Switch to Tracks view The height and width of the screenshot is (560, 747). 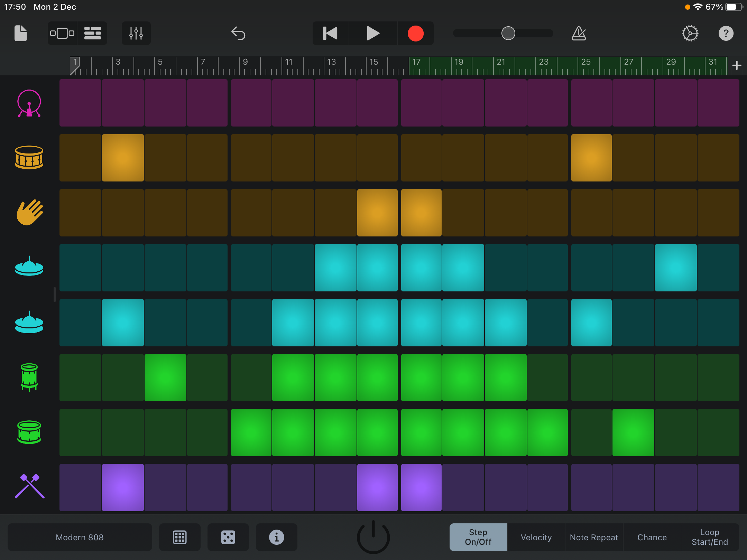92,34
